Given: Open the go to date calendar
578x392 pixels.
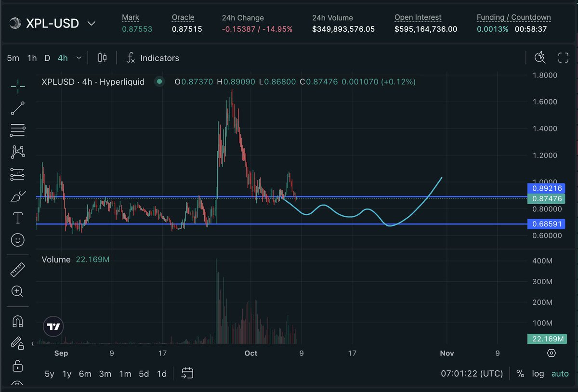Looking at the screenshot, I should pos(187,373).
